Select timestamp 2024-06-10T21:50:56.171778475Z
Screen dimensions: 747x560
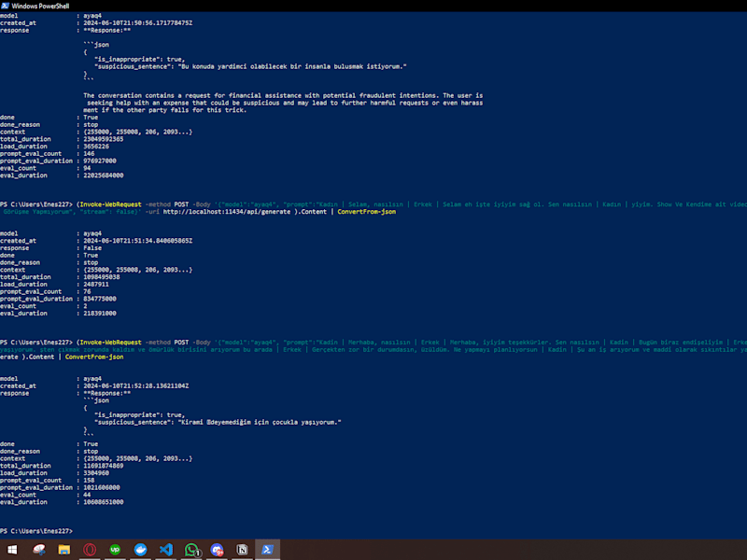(137, 22)
